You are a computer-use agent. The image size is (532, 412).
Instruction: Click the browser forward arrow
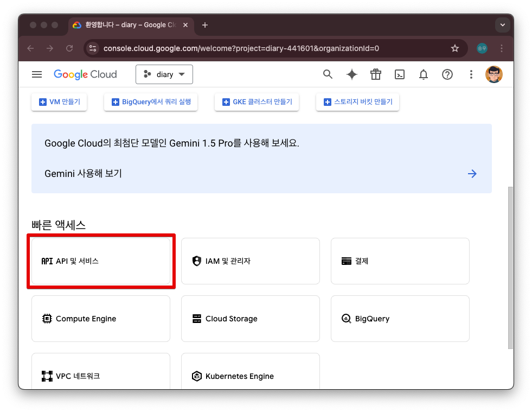(50, 48)
